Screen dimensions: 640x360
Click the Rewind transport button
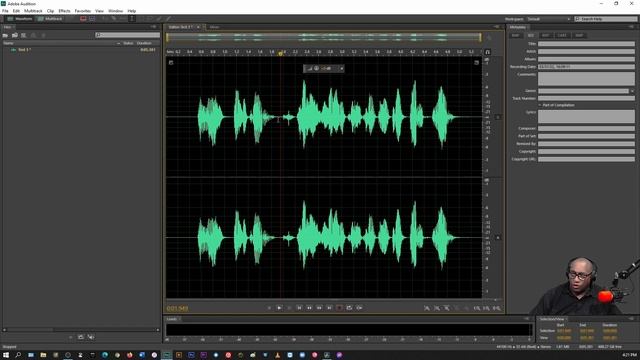click(x=309, y=308)
